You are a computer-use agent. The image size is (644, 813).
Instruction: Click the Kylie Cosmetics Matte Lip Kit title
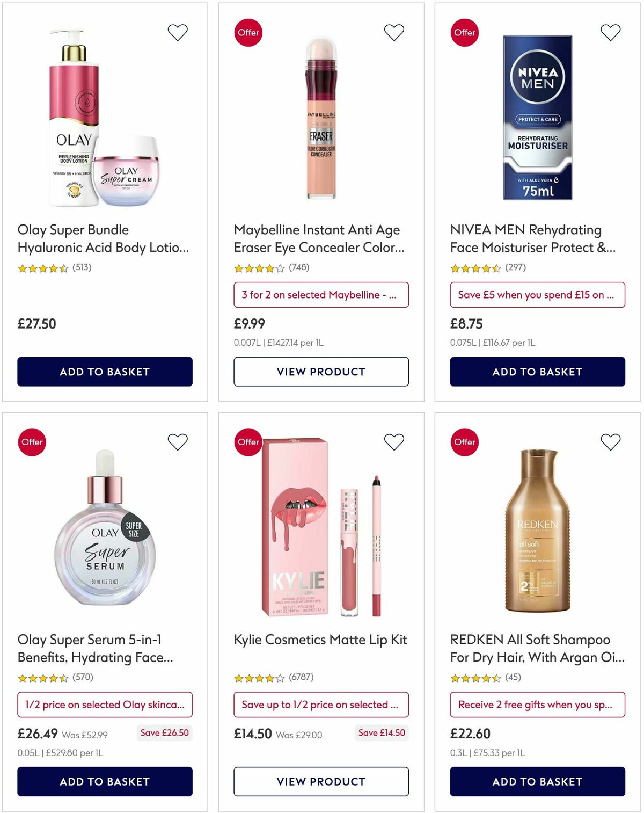click(320, 640)
